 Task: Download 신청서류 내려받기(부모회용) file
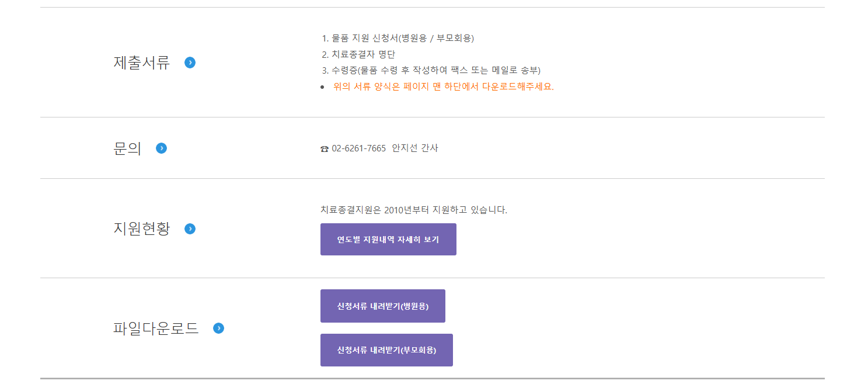386,350
